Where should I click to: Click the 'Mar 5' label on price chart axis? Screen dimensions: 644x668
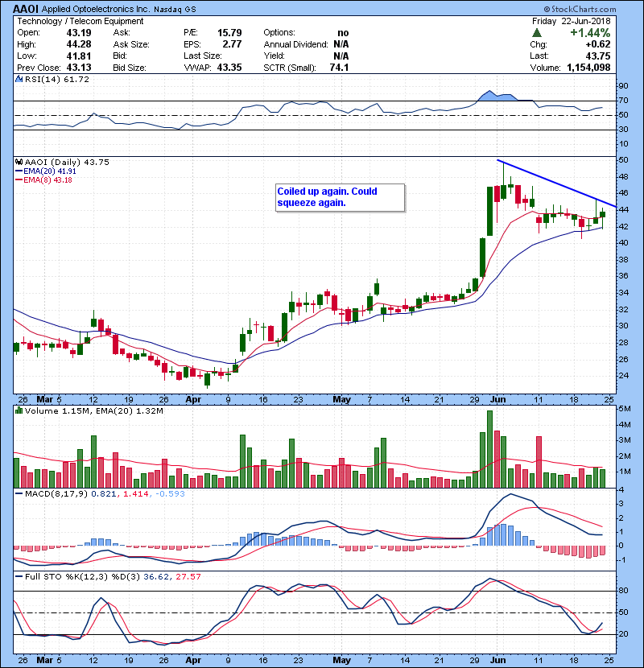pos(49,400)
